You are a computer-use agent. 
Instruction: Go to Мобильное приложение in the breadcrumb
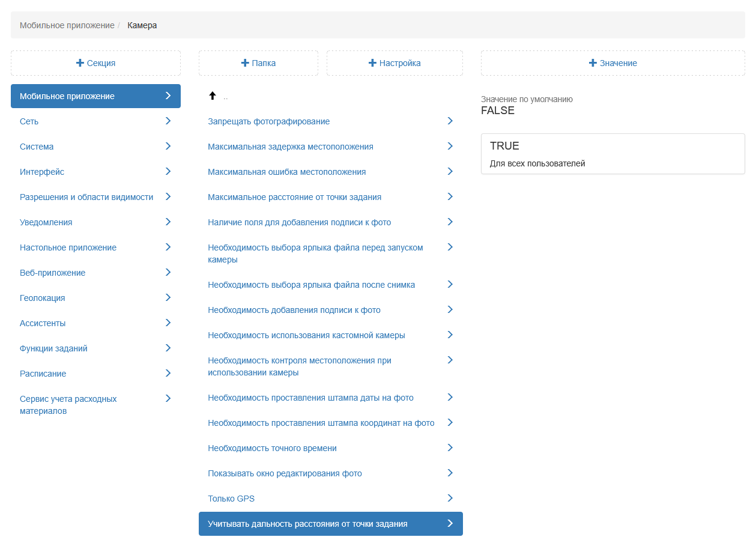67,25
